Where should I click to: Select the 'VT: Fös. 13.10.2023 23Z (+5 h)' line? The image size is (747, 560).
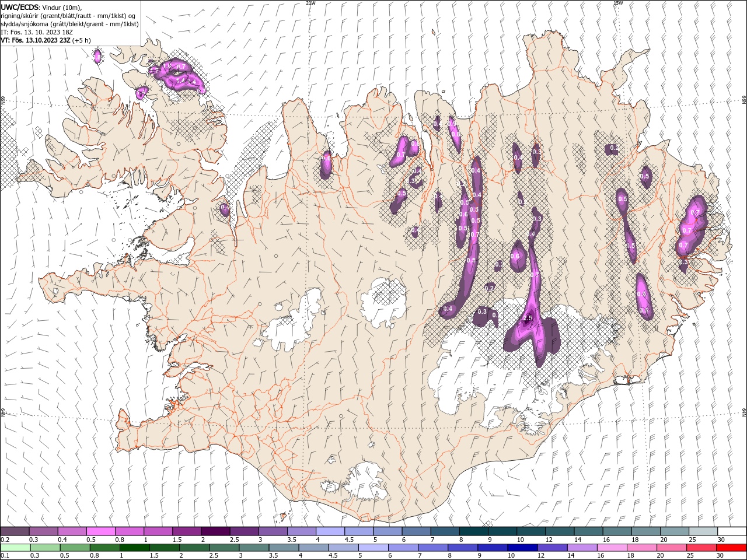[46, 40]
